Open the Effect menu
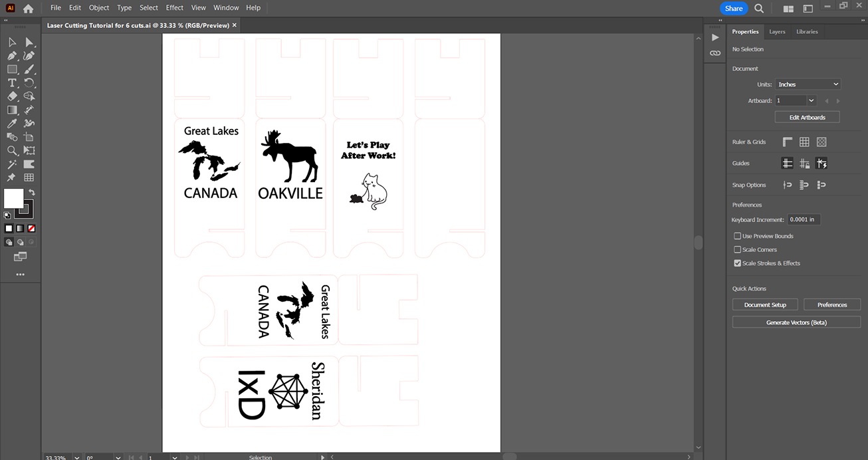The width and height of the screenshot is (868, 460). (x=175, y=8)
